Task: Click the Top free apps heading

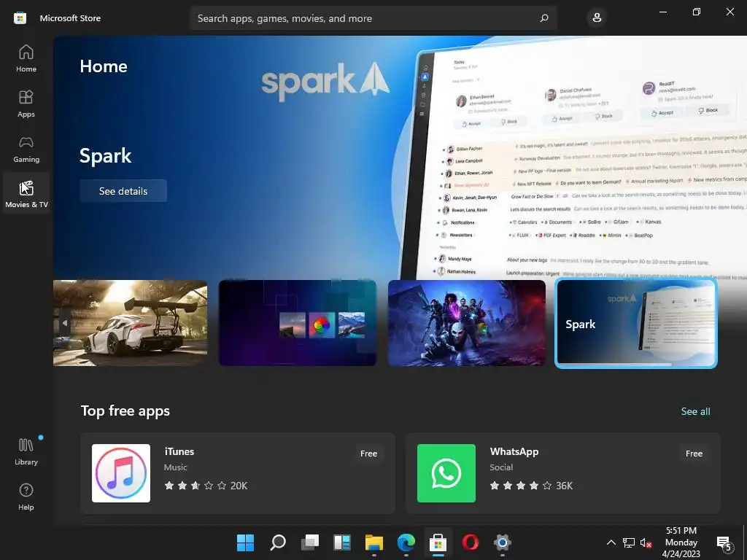Action: [125, 411]
